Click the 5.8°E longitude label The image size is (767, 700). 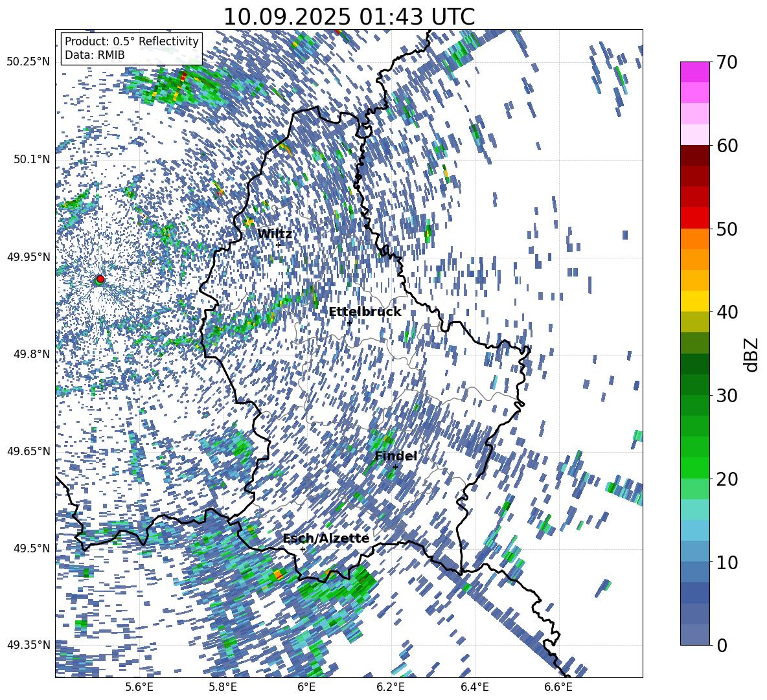[223, 687]
